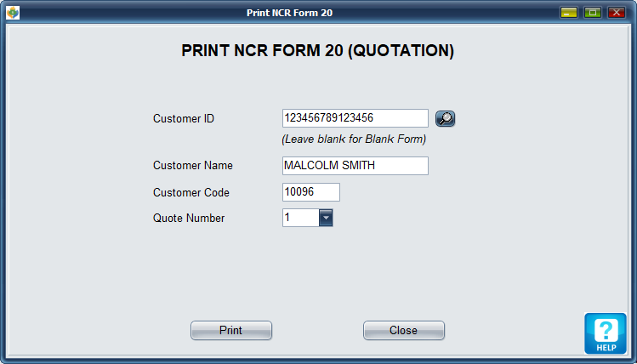Select the Customer Code field containing 10096
This screenshot has height=364, width=637.
(x=310, y=192)
